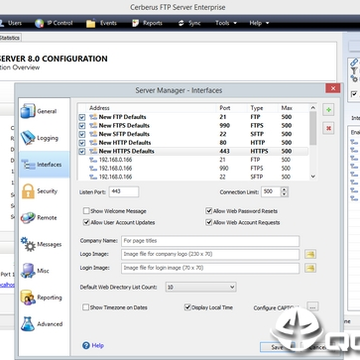Viewport: 360px width, 360px height.
Task: Select the New HTTPS Defaults row text
Action: click(126, 151)
